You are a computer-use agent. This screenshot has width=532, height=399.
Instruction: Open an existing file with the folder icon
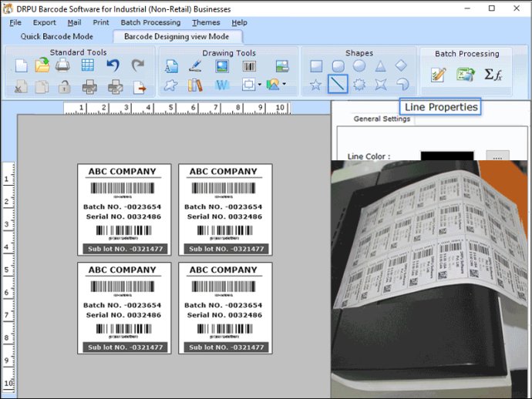tap(42, 65)
